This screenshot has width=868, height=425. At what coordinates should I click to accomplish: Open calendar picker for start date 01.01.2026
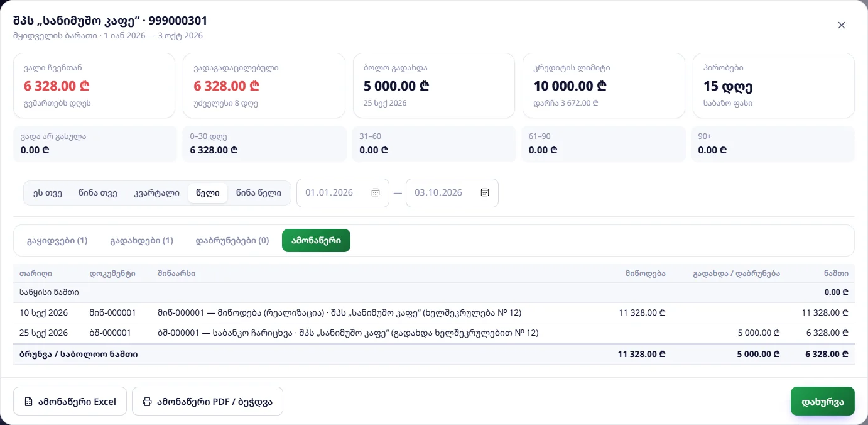pos(376,192)
